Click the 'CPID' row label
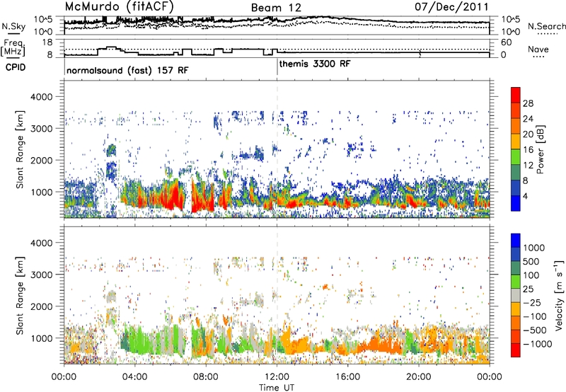This screenshot has height=392, width=566. click(16, 67)
